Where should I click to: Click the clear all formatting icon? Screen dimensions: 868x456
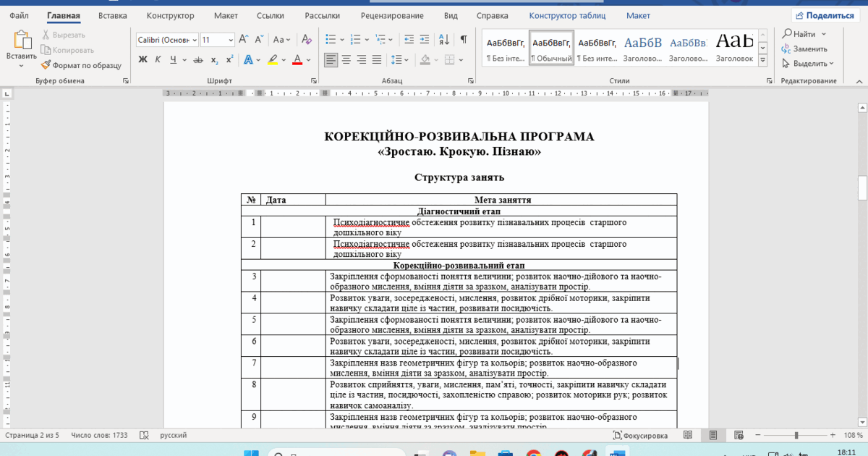[307, 40]
